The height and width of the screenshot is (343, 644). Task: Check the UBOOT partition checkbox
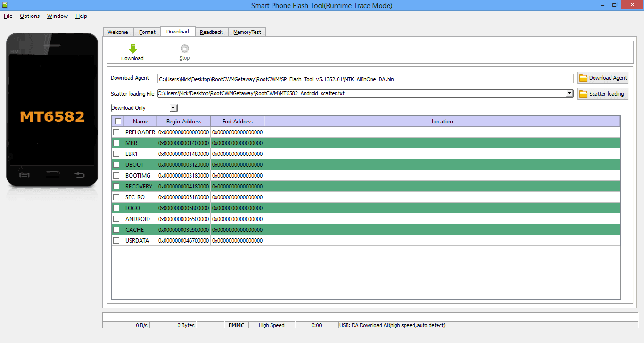[x=116, y=165]
